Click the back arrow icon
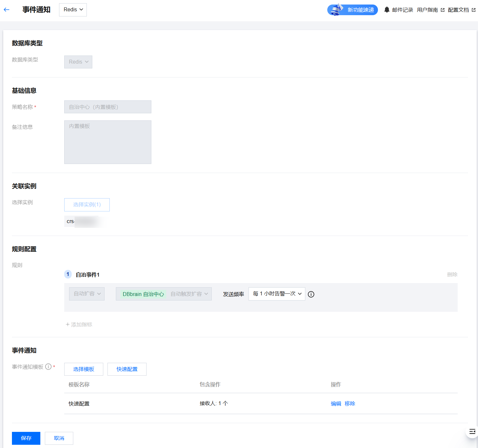This screenshot has width=478, height=448. [6, 10]
